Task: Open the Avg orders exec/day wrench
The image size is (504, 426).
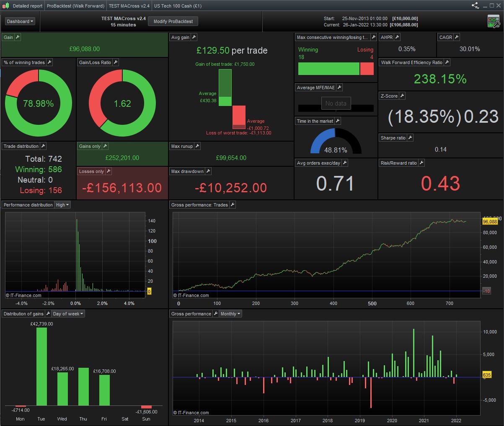Action: [345, 163]
